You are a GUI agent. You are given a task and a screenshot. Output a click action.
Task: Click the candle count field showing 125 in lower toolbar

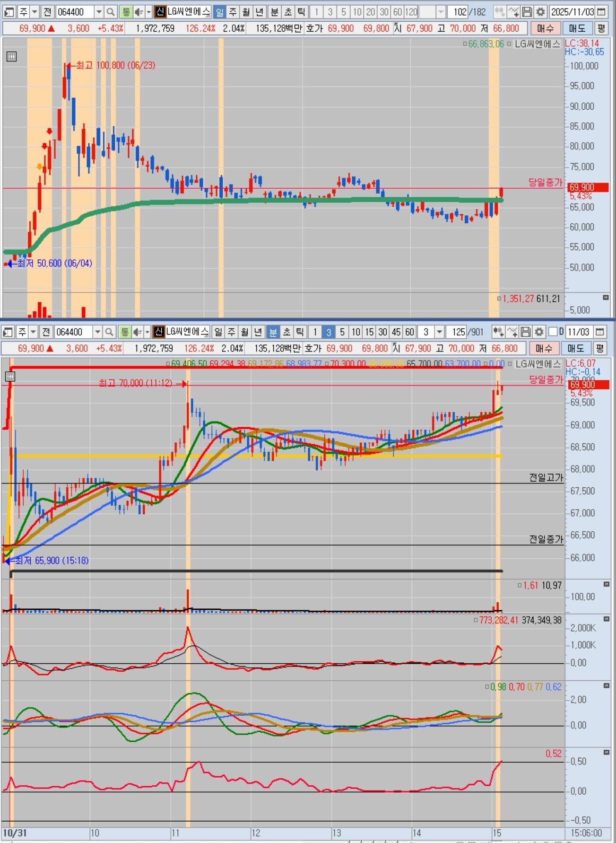459,332
